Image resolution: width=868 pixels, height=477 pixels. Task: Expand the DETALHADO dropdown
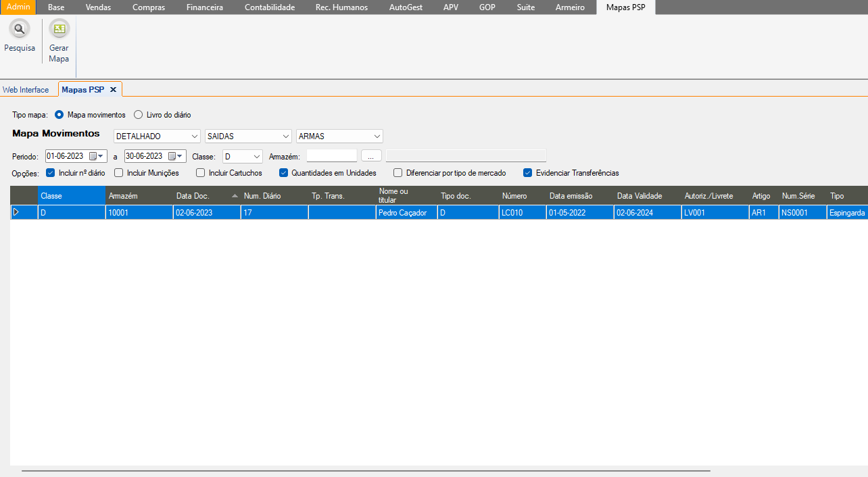(x=195, y=136)
